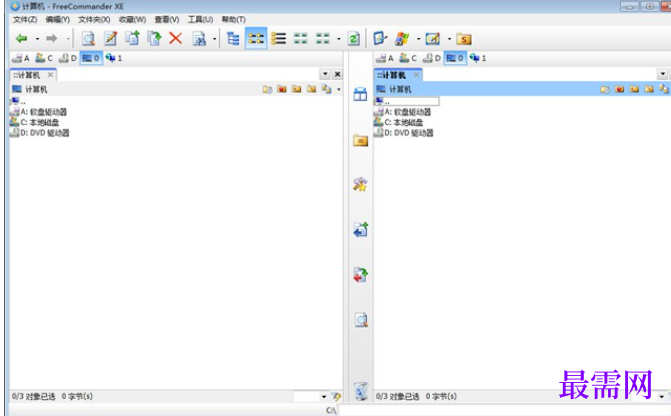Open the 文件夹(X) menu

(x=94, y=20)
